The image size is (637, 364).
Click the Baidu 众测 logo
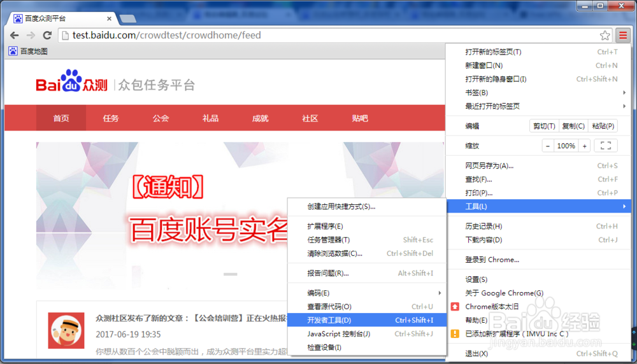tap(71, 81)
